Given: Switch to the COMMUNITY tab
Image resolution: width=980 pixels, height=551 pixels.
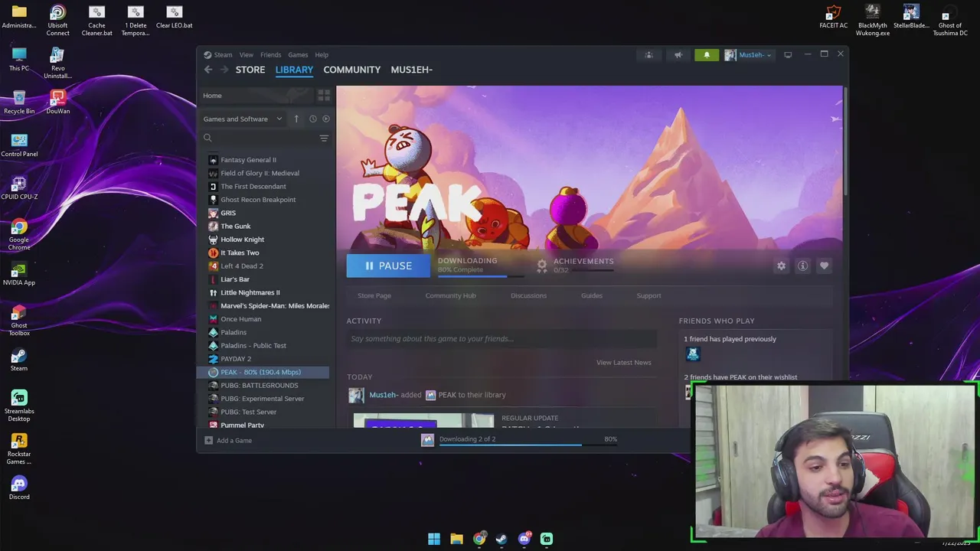Looking at the screenshot, I should (351, 70).
